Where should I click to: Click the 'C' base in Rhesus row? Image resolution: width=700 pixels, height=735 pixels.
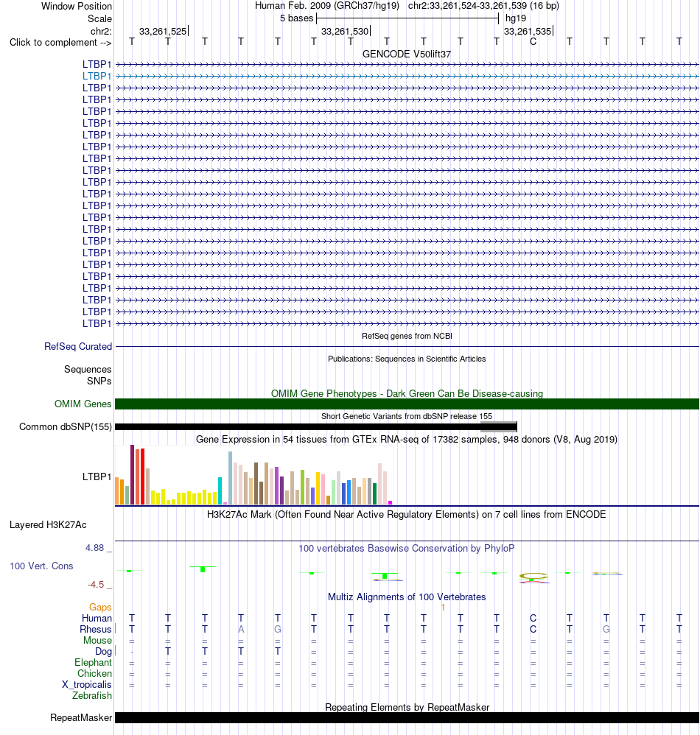[533, 629]
